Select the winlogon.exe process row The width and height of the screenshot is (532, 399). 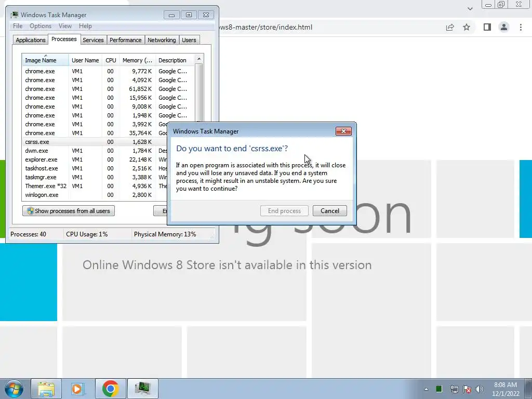95,195
